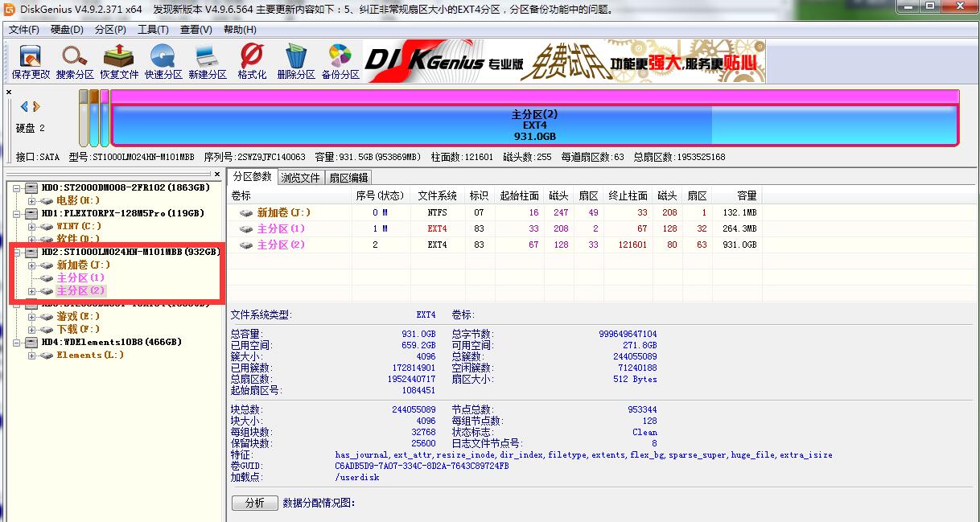Click the 卷标 column header
The width and height of the screenshot is (980, 522).
click(x=290, y=195)
